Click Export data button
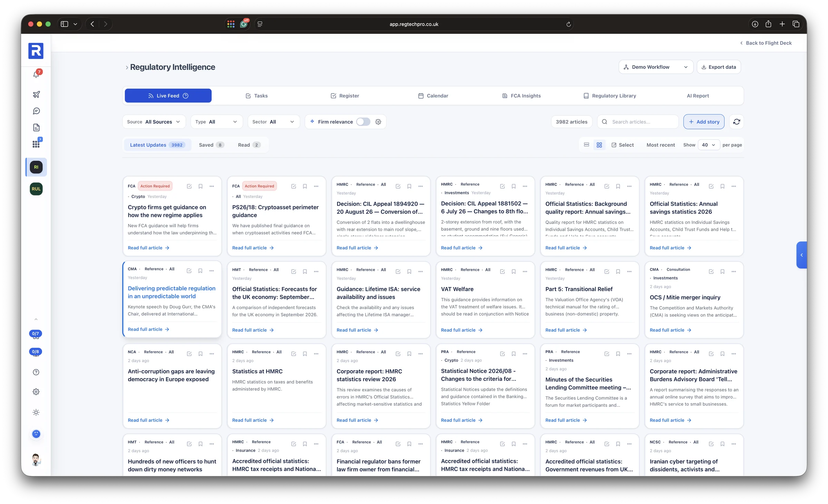 click(719, 67)
